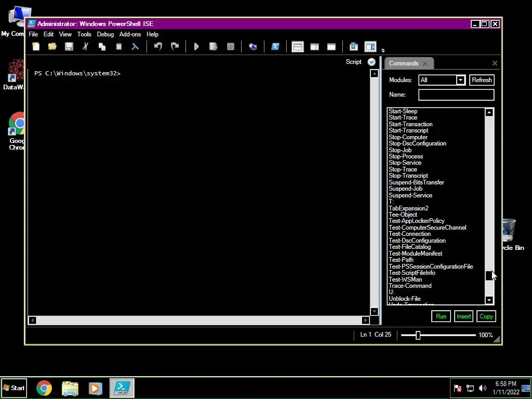Screen dimensions: 532x399
Task: Show the script pane on the right
Action: 314,46
